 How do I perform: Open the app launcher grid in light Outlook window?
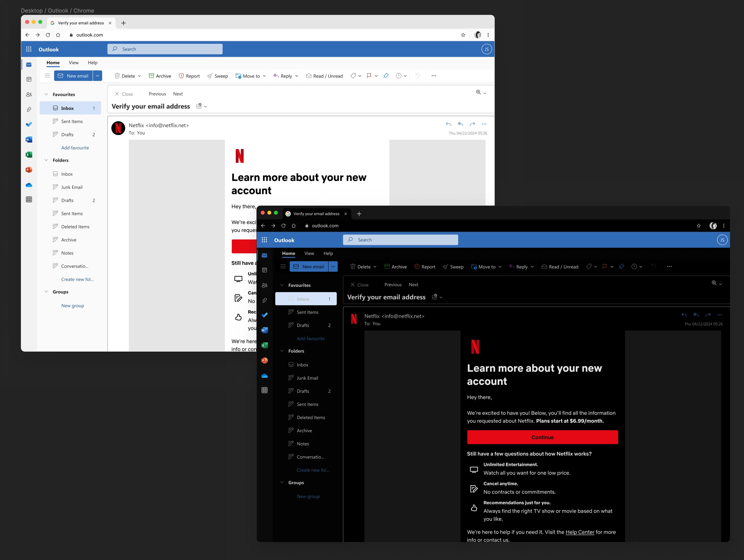click(29, 49)
